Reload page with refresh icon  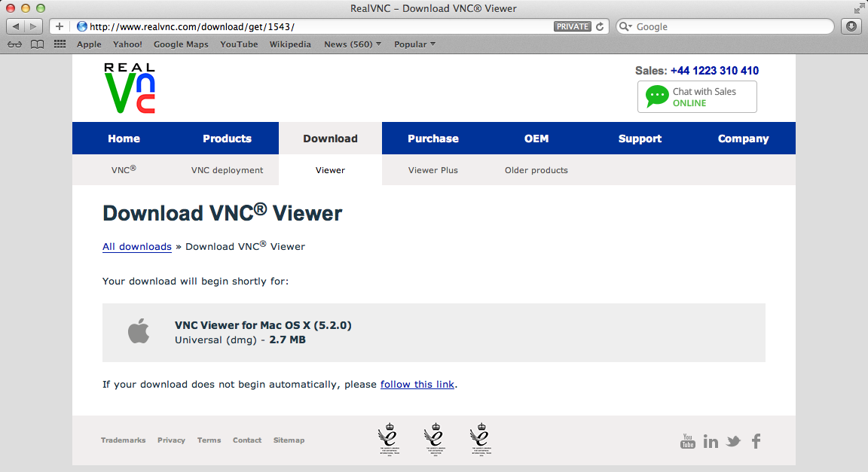(600, 26)
